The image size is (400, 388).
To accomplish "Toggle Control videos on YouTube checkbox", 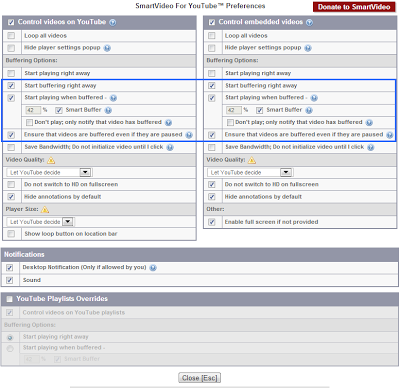I will [x=11, y=22].
